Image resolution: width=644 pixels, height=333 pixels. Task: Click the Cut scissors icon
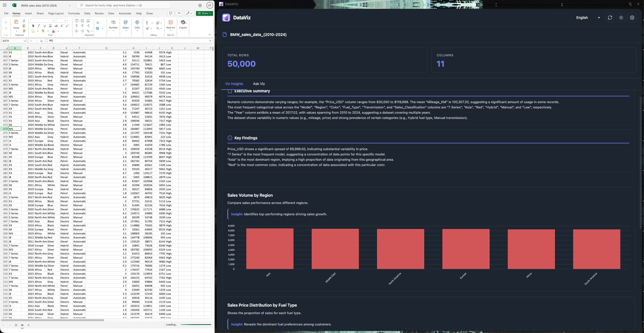[x=24, y=21]
